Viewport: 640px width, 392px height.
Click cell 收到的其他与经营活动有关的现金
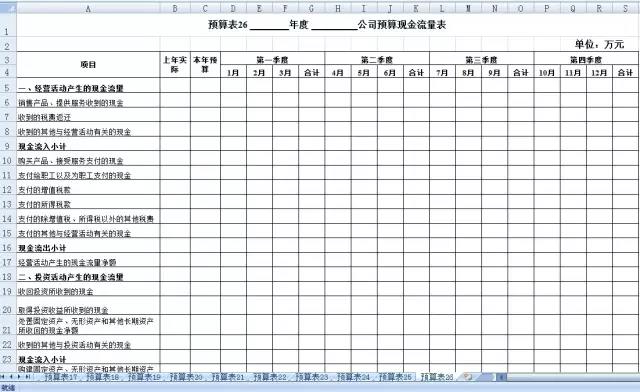pyautogui.click(x=88, y=129)
